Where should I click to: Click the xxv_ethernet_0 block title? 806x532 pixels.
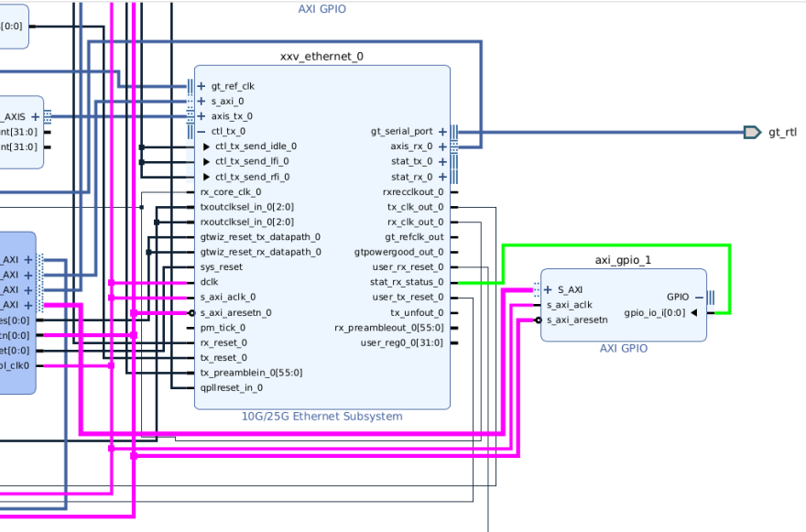click(x=321, y=56)
